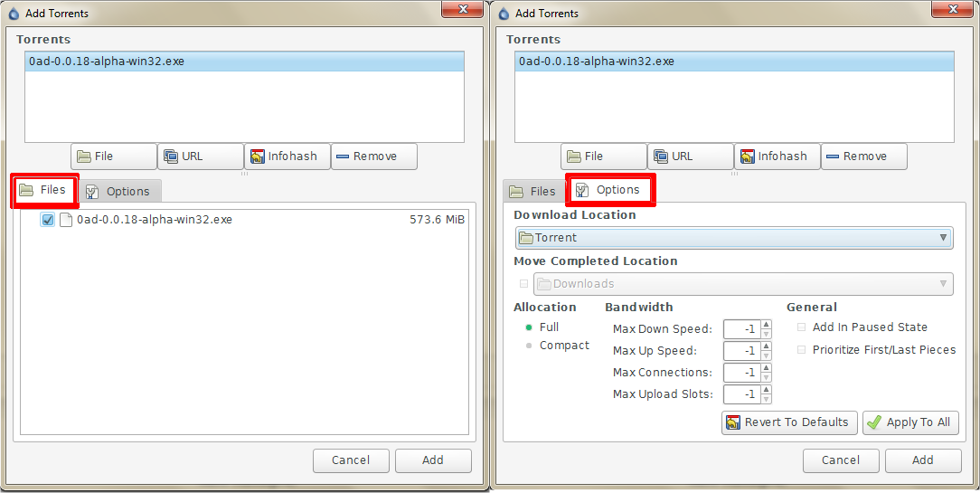Add torrent File button in left window
Image resolution: width=980 pixels, height=493 pixels.
(x=114, y=156)
